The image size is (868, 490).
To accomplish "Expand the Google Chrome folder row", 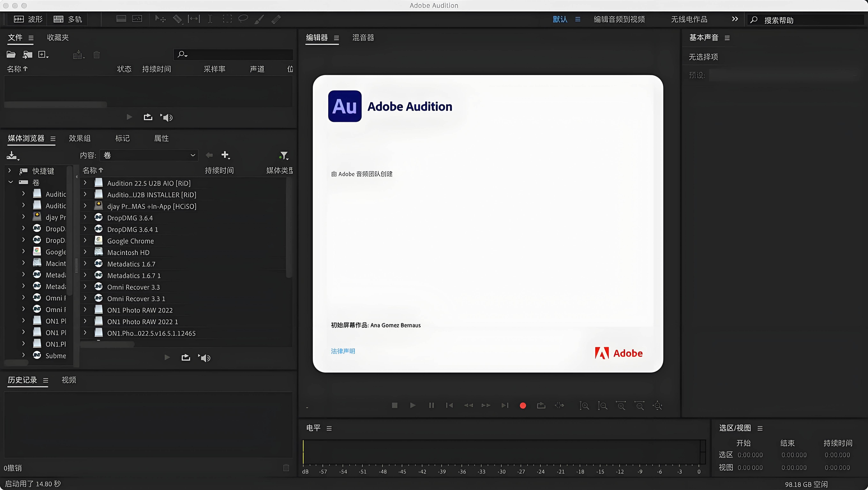I will (85, 240).
